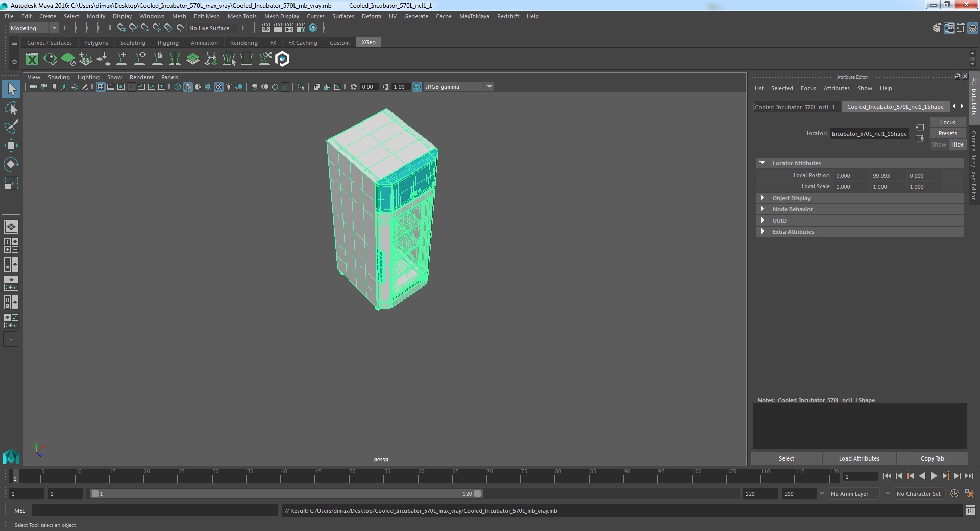Click the time range slider bar

click(x=286, y=494)
